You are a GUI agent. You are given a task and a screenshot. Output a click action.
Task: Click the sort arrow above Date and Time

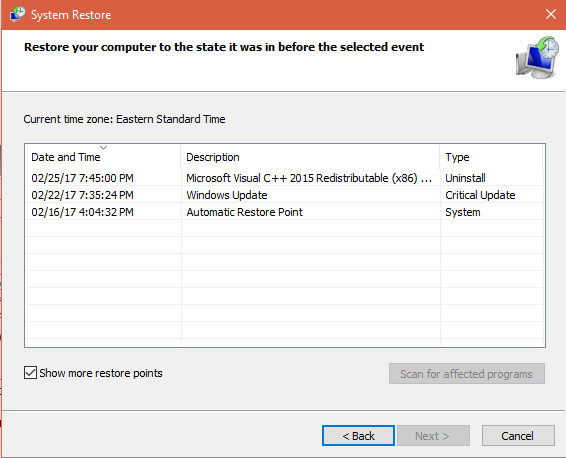click(x=104, y=148)
